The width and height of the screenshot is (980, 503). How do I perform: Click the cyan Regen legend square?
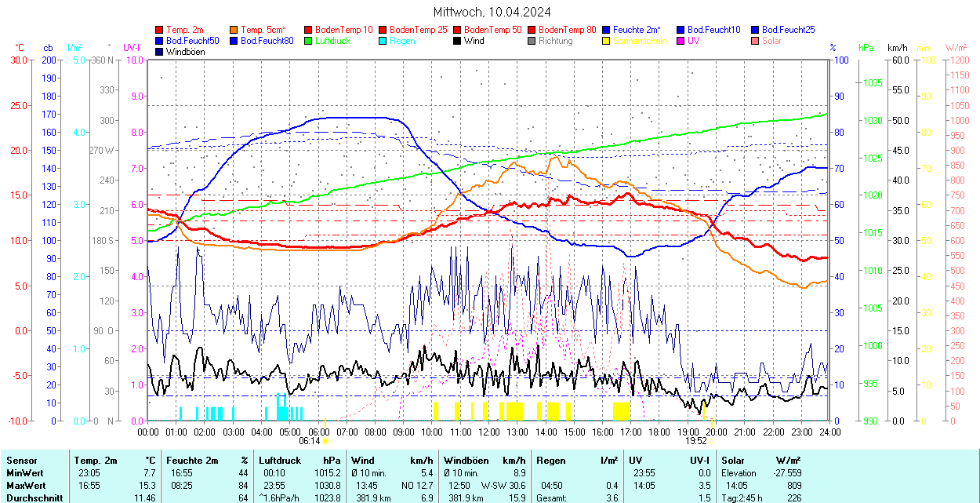[x=383, y=41]
